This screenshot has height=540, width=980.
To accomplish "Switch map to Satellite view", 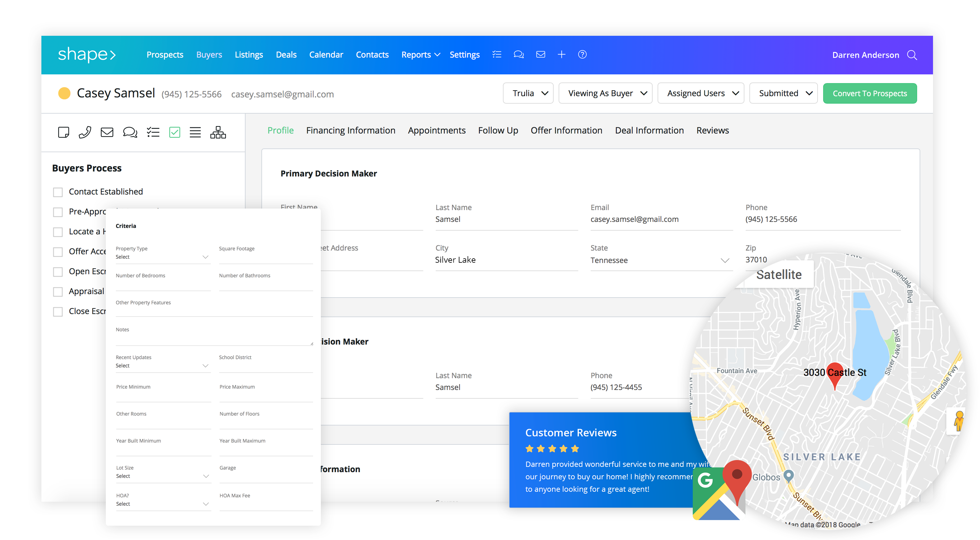I will tap(778, 275).
